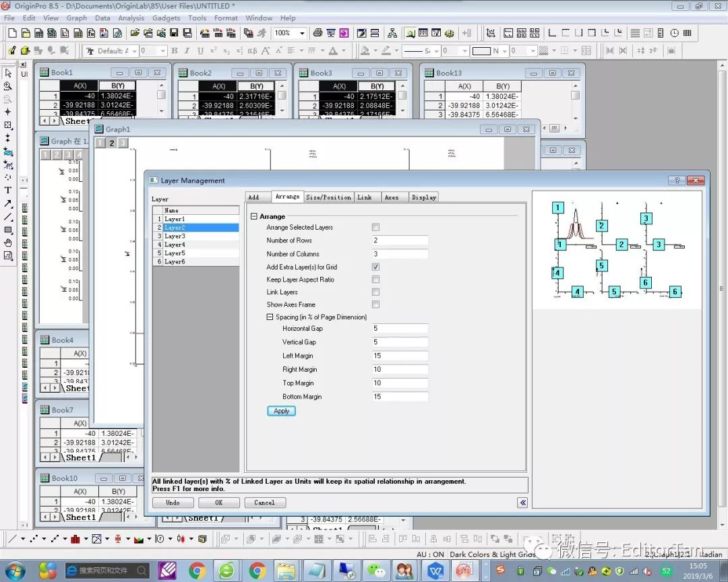Open the Format menu
Viewport: 728px width, 582px height.
point(226,18)
